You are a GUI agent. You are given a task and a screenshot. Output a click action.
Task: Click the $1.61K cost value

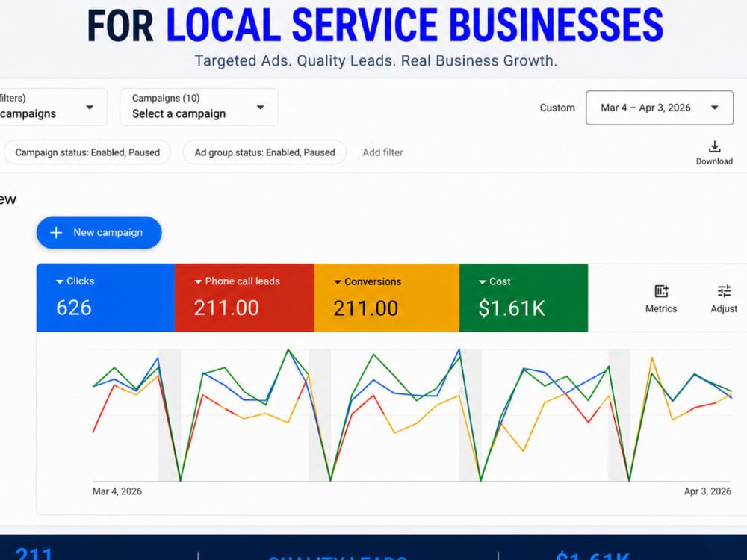pyautogui.click(x=512, y=308)
